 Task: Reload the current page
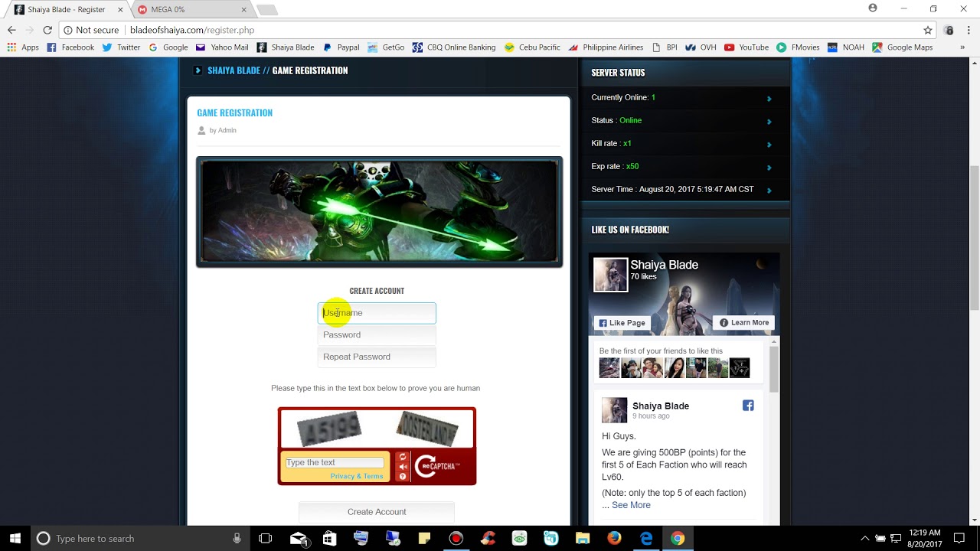click(x=47, y=30)
